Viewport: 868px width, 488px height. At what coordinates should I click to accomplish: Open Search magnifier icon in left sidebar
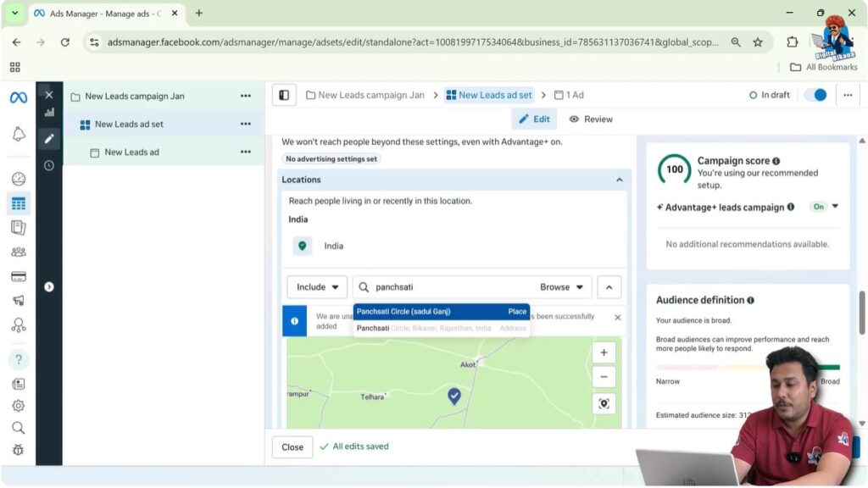(x=19, y=428)
